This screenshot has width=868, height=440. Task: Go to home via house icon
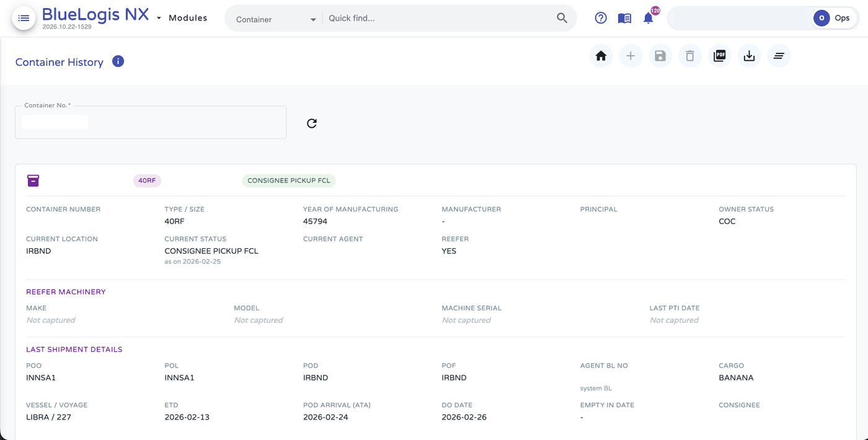pos(601,56)
